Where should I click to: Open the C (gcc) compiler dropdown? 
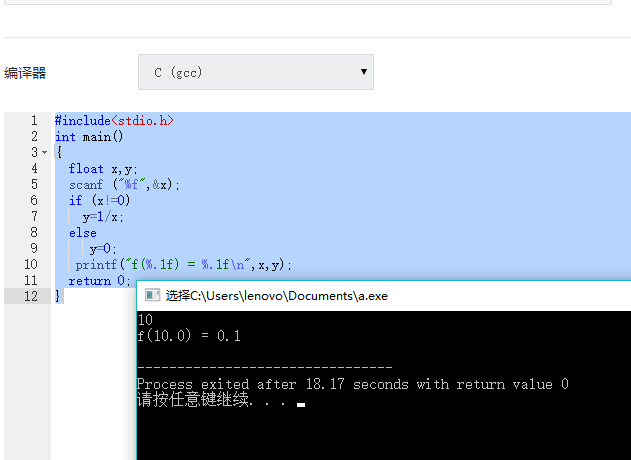[x=256, y=72]
